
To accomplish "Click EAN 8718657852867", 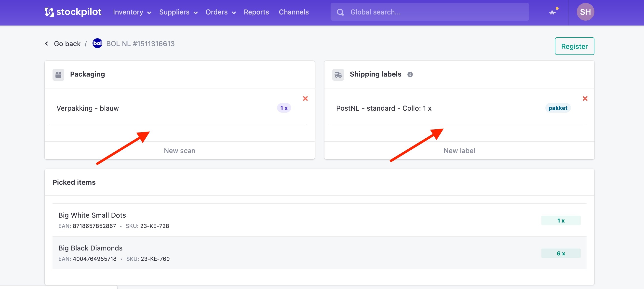I will (x=87, y=226).
